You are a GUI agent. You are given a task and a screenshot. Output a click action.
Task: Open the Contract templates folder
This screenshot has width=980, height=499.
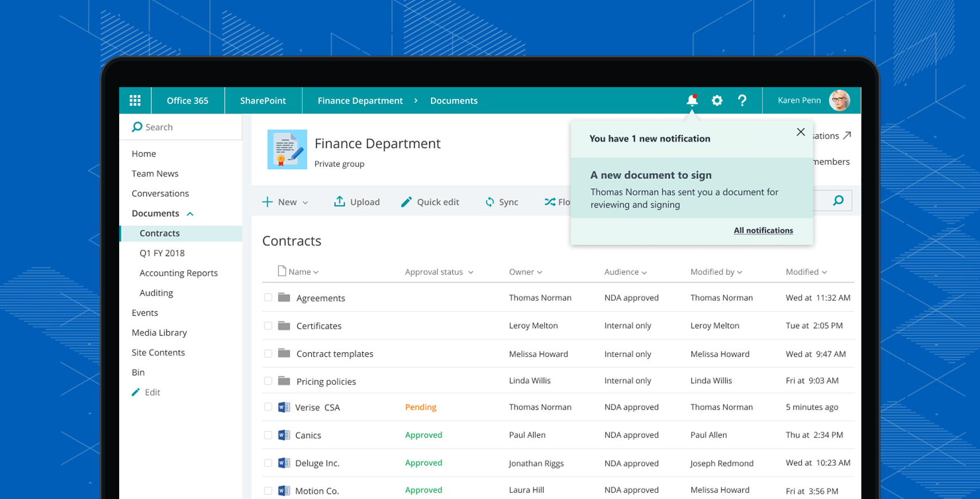click(x=335, y=354)
